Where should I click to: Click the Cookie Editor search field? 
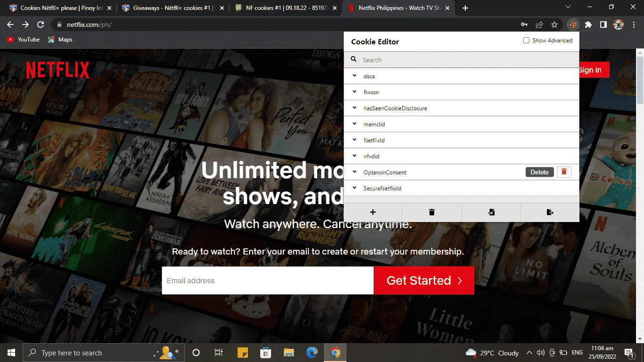(462, 60)
